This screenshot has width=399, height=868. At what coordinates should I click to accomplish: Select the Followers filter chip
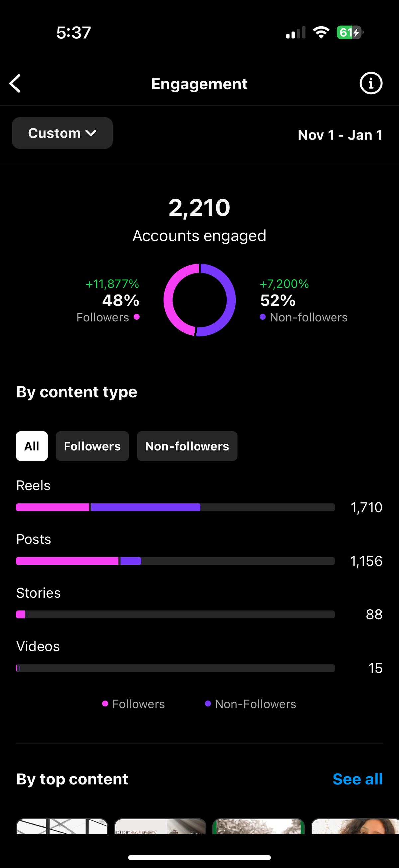(92, 446)
